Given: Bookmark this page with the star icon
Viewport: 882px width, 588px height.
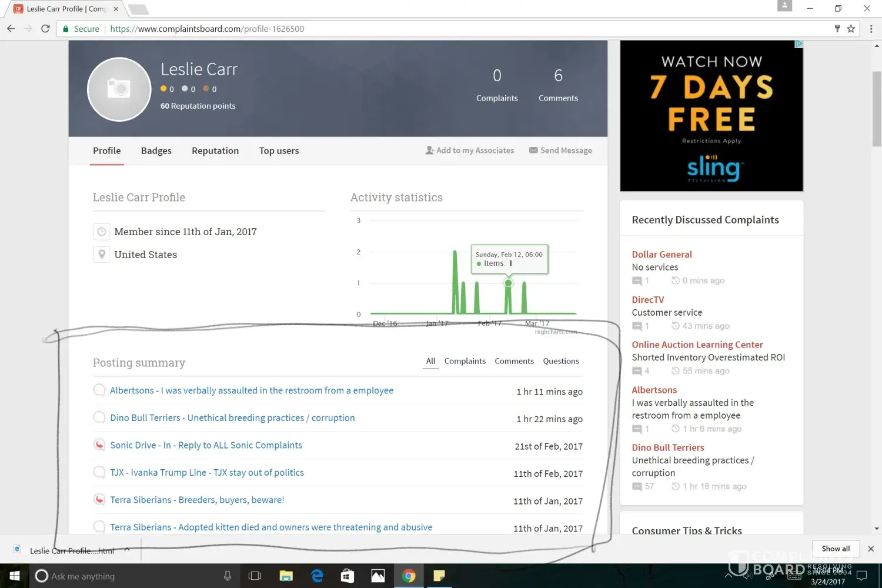Looking at the screenshot, I should (851, 29).
